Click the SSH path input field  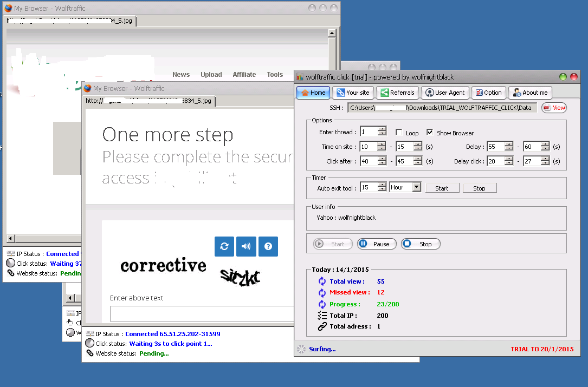(x=442, y=108)
